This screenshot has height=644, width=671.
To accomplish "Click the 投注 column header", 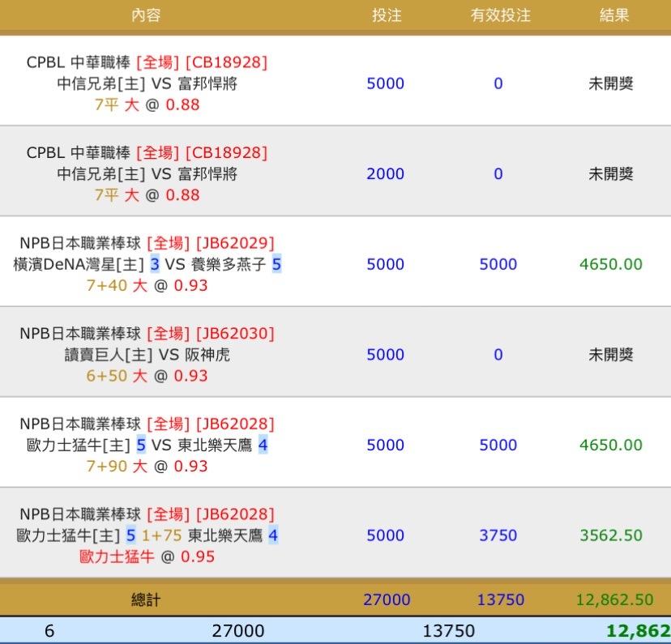I will coord(386,15).
